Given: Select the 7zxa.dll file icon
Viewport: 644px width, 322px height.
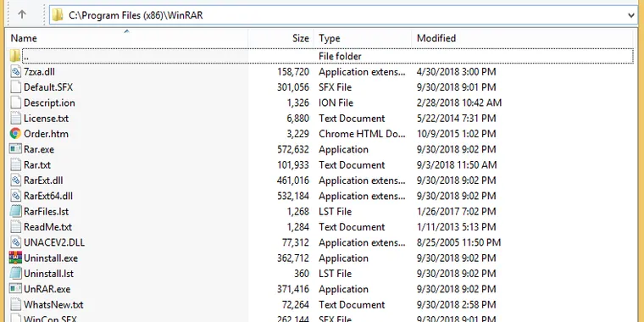Looking at the screenshot, I should pos(15,72).
